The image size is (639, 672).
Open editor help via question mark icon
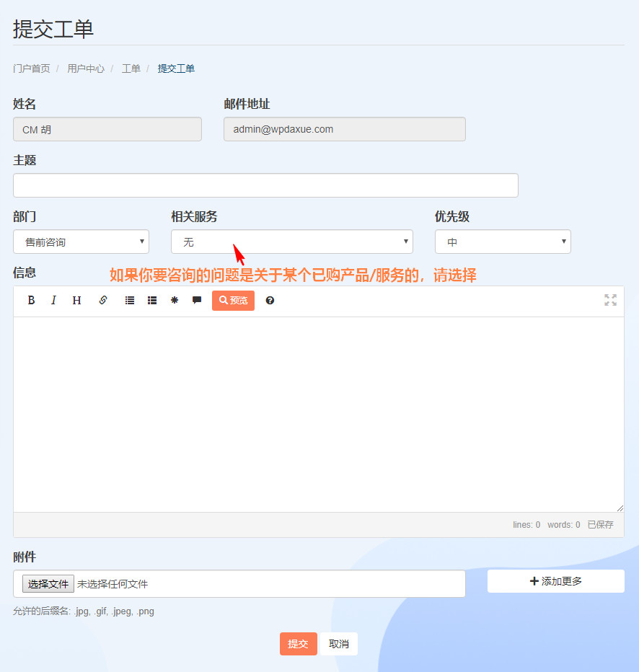pyautogui.click(x=270, y=301)
